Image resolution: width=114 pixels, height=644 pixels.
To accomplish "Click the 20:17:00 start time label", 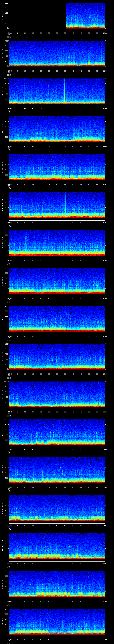I will coord(9,336).
